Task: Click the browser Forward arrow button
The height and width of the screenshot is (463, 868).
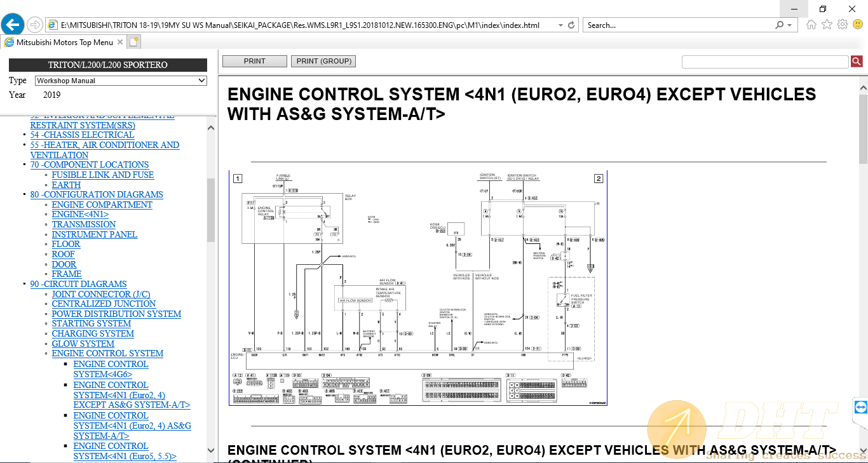Action: [x=35, y=25]
